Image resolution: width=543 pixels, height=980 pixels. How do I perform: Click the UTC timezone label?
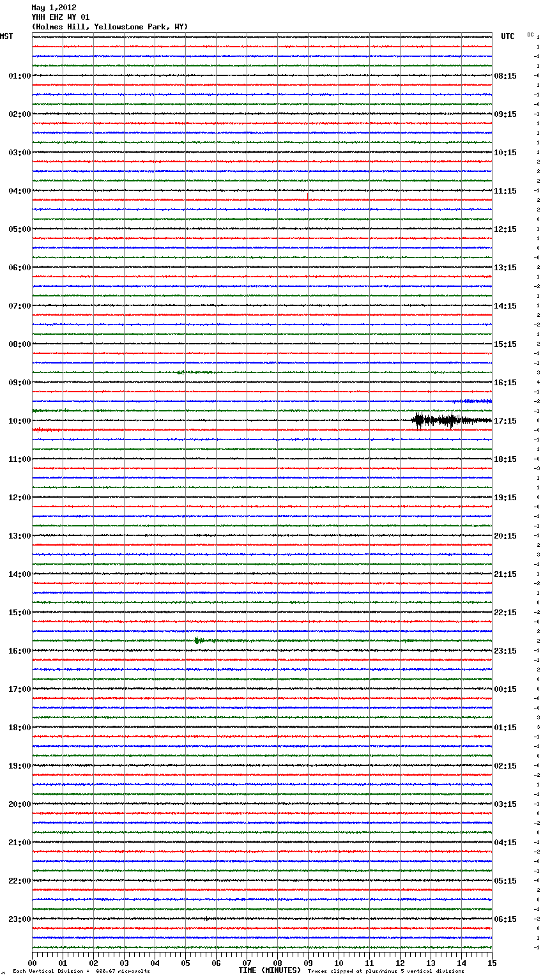tap(508, 36)
